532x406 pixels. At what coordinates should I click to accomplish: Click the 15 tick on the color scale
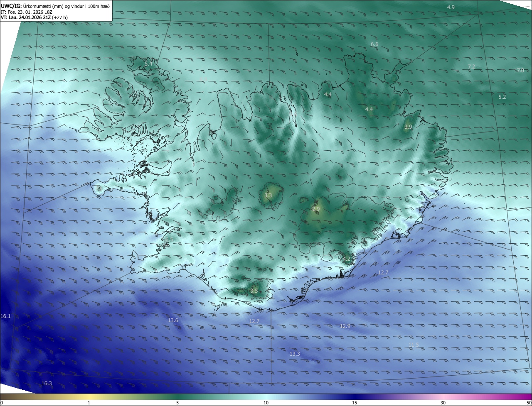pos(355,403)
